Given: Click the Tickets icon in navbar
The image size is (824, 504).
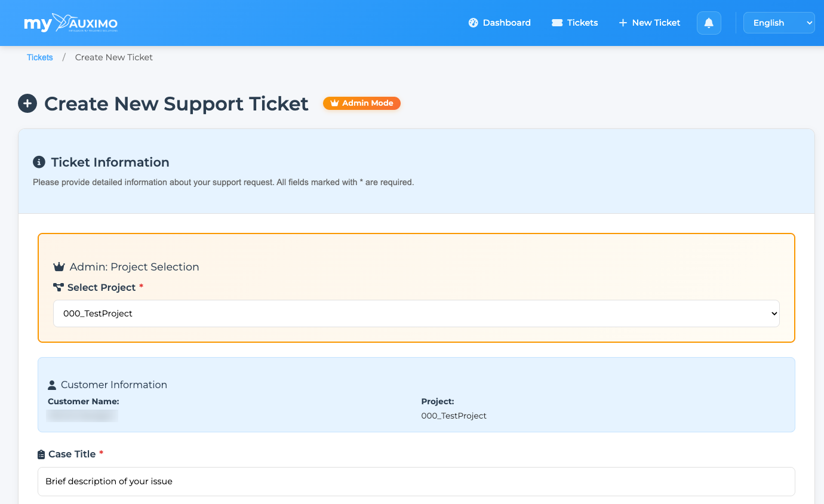Looking at the screenshot, I should [557, 23].
